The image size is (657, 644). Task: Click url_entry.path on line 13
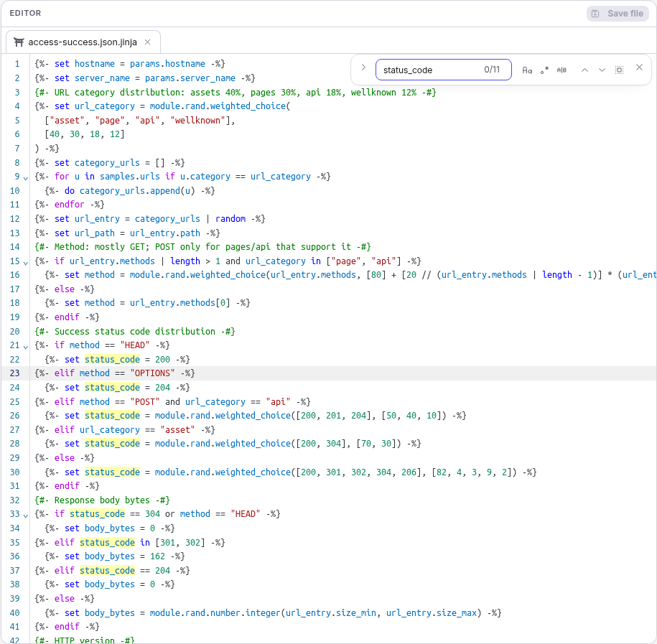coord(165,233)
